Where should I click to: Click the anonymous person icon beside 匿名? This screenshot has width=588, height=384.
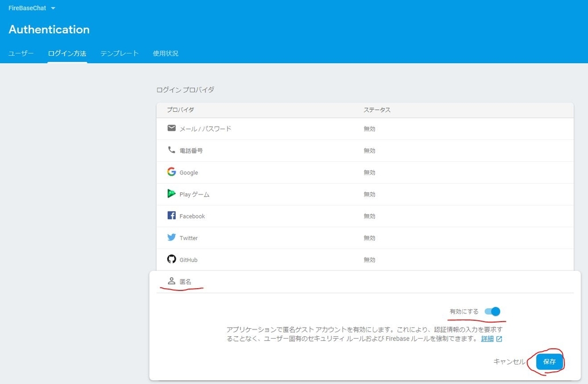[171, 281]
